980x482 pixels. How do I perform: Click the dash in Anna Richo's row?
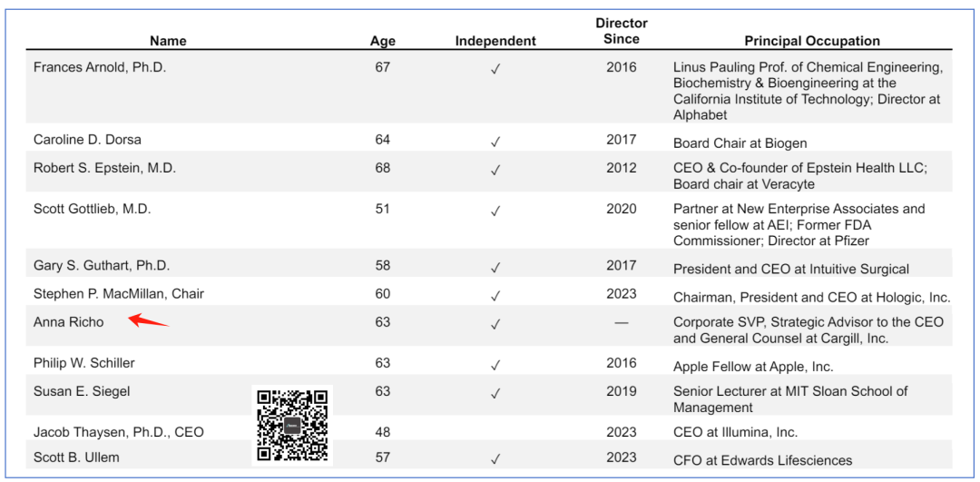(622, 323)
